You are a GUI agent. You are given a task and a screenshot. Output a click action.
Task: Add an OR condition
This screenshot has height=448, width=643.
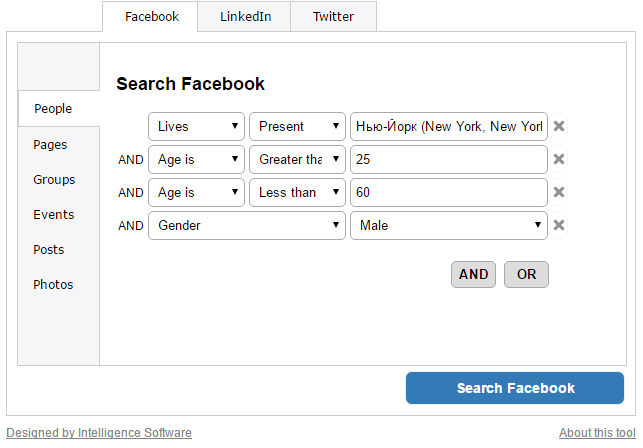point(526,274)
